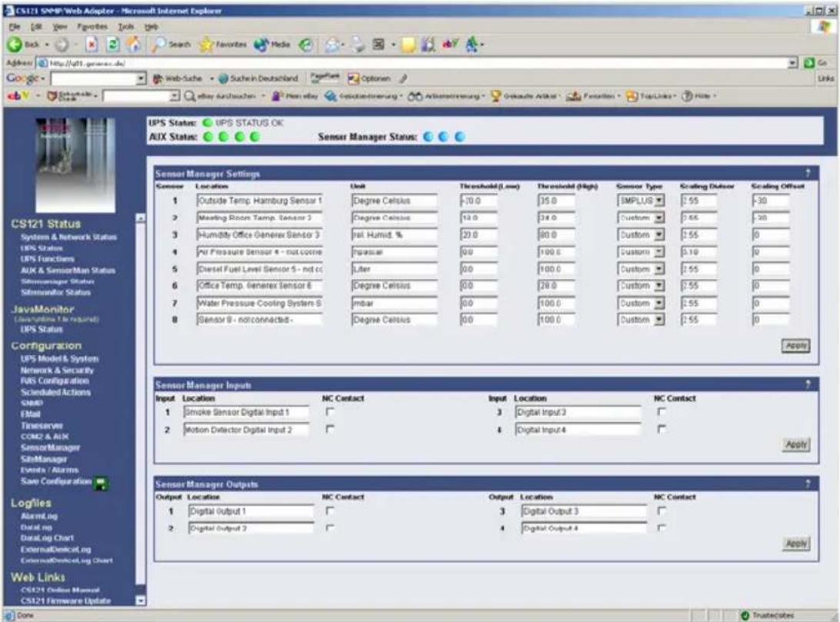840x622 pixels.
Task: Open the File menu
Action: coord(15,26)
